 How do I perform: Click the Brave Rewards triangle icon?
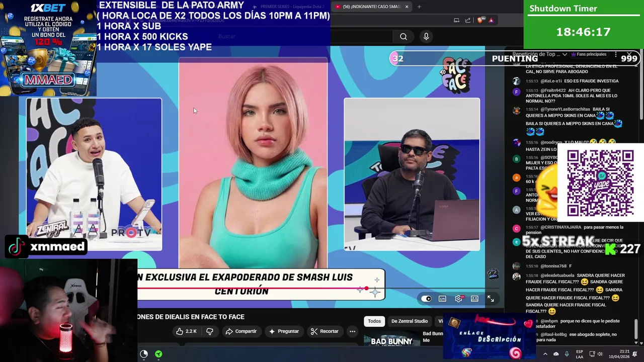[491, 20]
